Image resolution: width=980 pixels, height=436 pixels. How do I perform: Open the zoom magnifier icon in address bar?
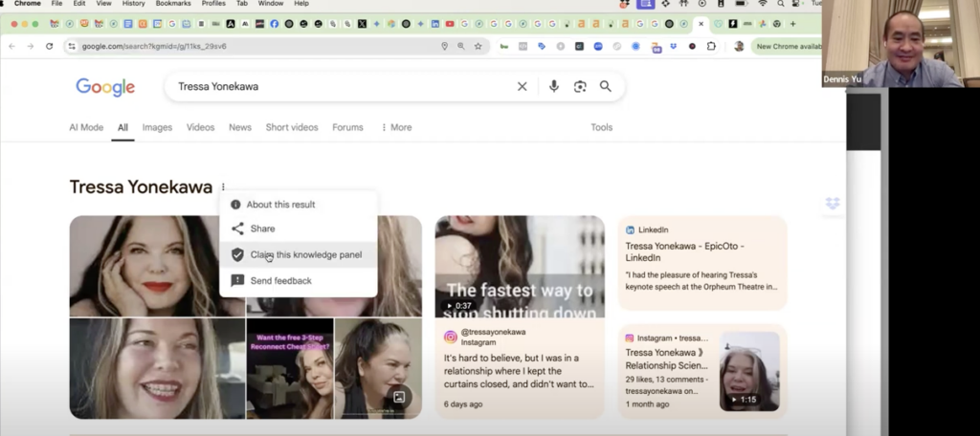(461, 46)
